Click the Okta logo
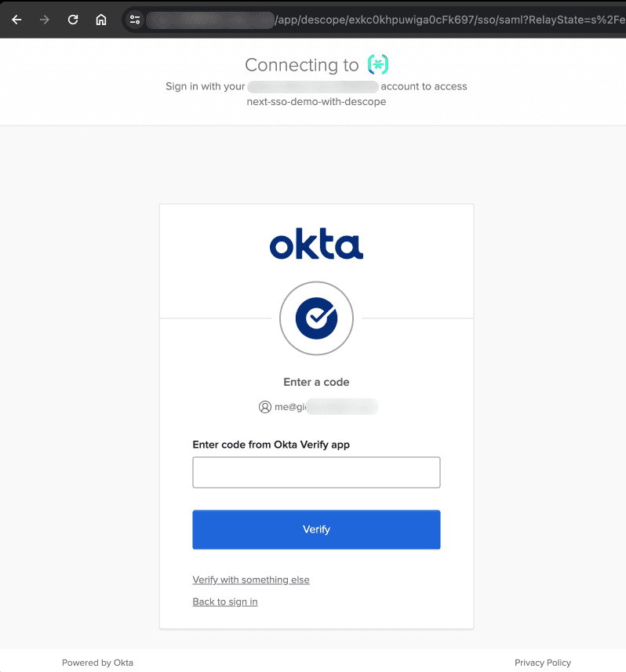 click(x=316, y=245)
